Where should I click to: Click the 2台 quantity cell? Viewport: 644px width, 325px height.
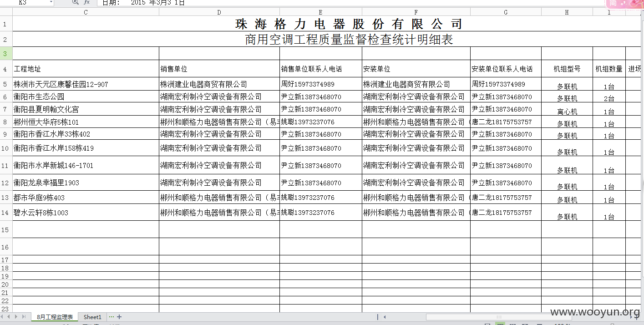click(x=609, y=97)
